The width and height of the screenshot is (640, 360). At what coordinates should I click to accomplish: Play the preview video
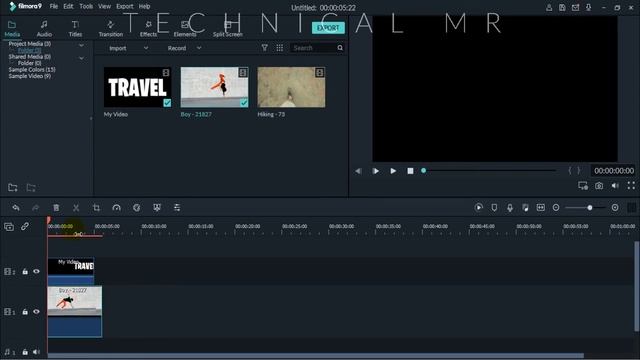point(393,171)
